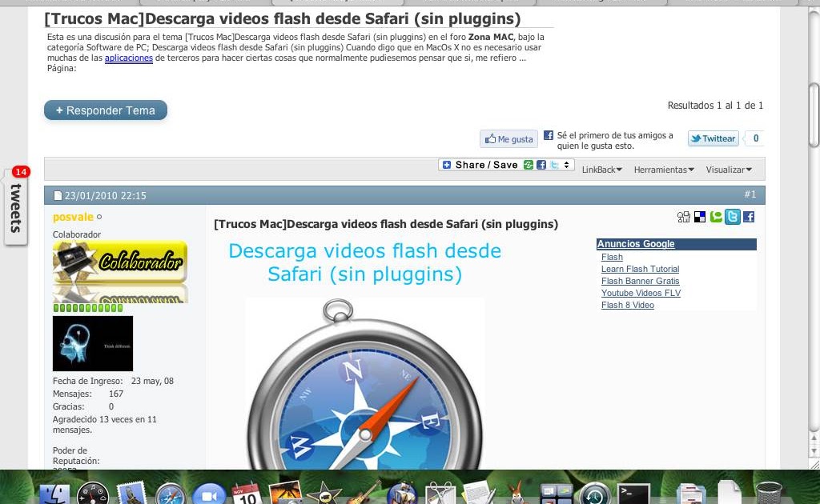The width and height of the screenshot is (820, 504).
Task: Open Time Machine icon in dock
Action: coord(595,494)
